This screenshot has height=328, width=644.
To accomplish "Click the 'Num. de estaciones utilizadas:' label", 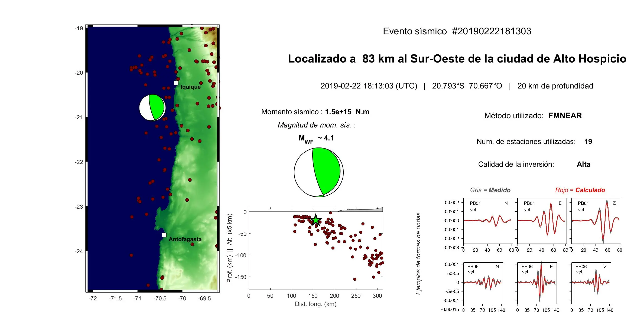I will 526,142.
